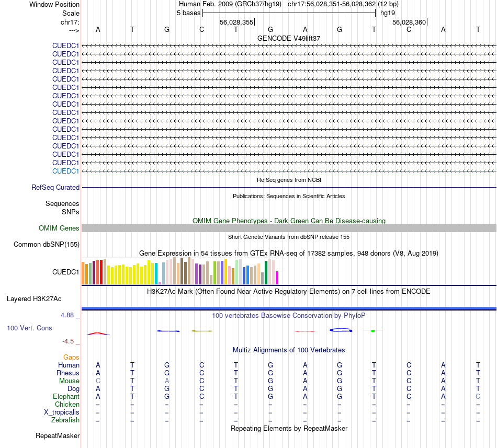Screen dimensions: 497x448
Task: Click the 'Dog' species label
Action: coord(73,389)
